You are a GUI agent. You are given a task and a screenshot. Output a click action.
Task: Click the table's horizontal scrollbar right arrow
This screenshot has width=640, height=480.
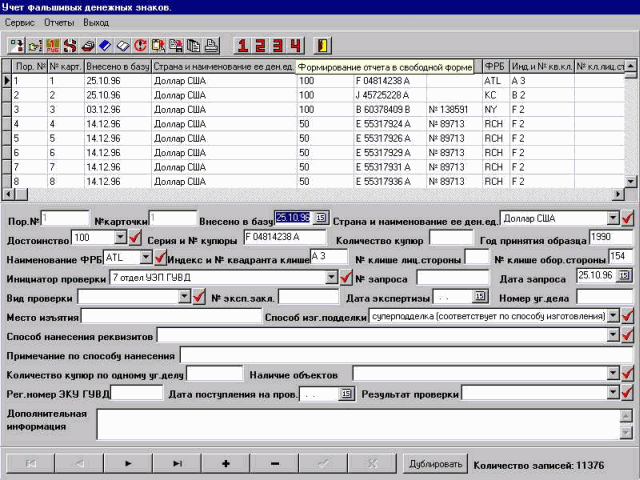click(x=618, y=194)
